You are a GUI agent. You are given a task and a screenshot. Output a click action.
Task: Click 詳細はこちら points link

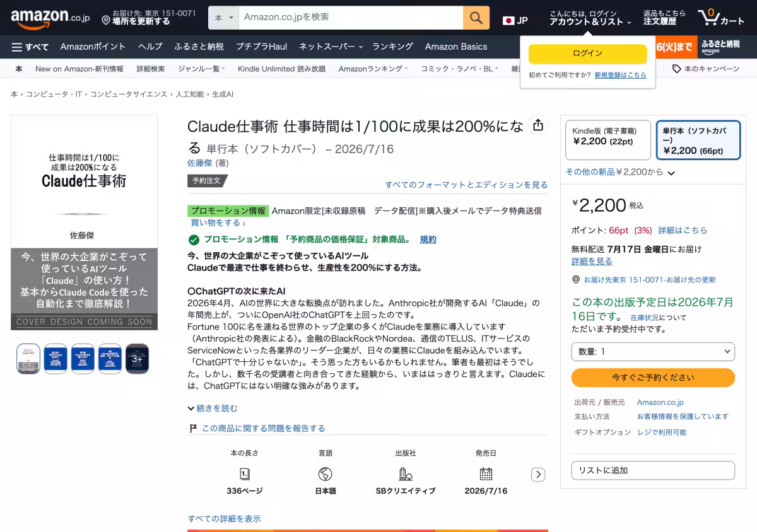pos(683,230)
